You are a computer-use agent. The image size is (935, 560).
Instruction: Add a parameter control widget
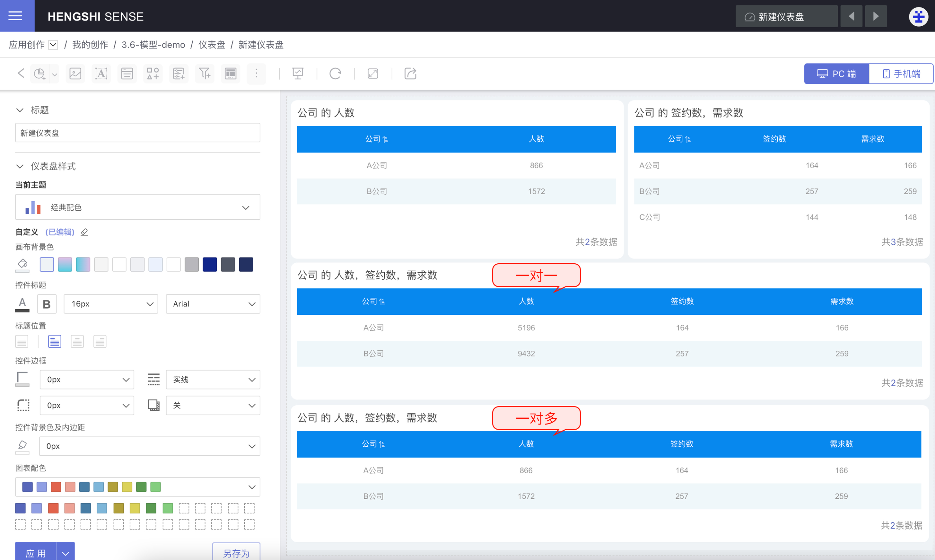click(x=179, y=74)
